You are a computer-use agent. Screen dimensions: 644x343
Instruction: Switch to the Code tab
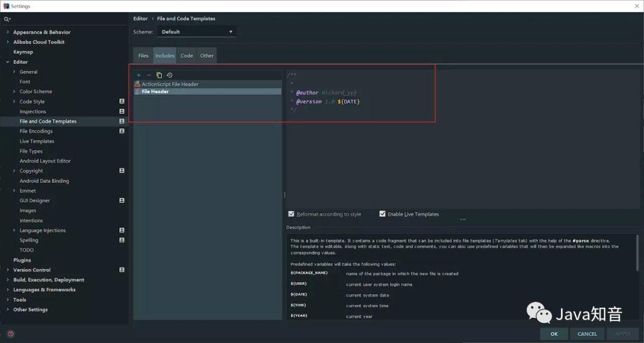pyautogui.click(x=186, y=55)
